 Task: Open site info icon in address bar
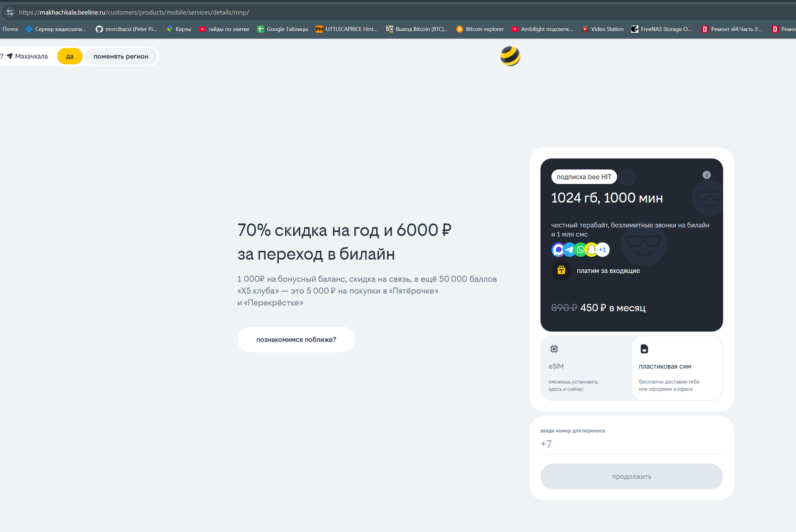pyautogui.click(x=10, y=12)
